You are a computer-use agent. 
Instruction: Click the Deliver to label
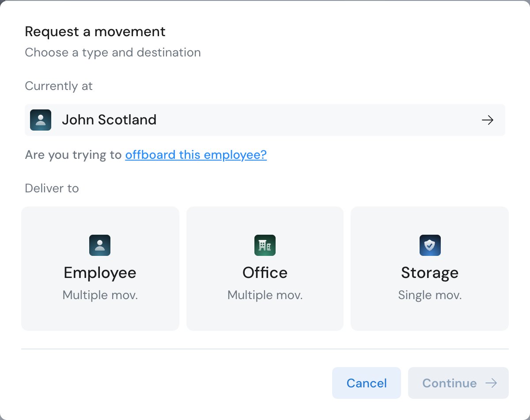pyautogui.click(x=52, y=188)
